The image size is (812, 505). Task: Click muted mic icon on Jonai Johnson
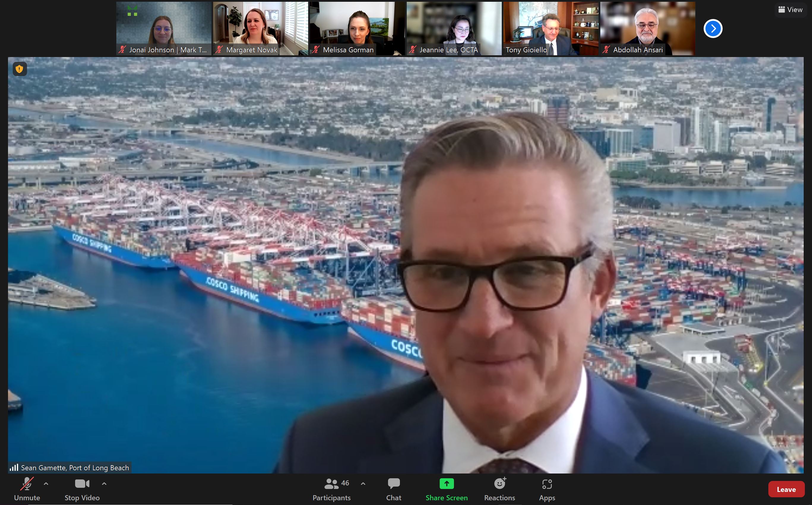point(122,50)
